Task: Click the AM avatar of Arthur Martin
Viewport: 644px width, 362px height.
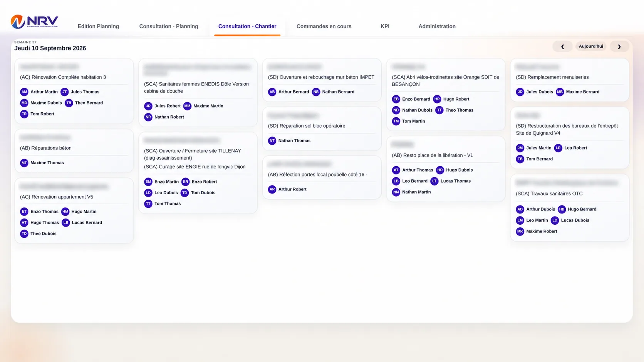Action: pos(24,92)
